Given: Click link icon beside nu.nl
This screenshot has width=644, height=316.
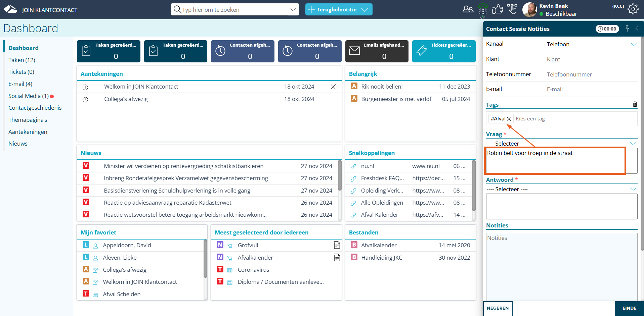Looking at the screenshot, I should 353,167.
